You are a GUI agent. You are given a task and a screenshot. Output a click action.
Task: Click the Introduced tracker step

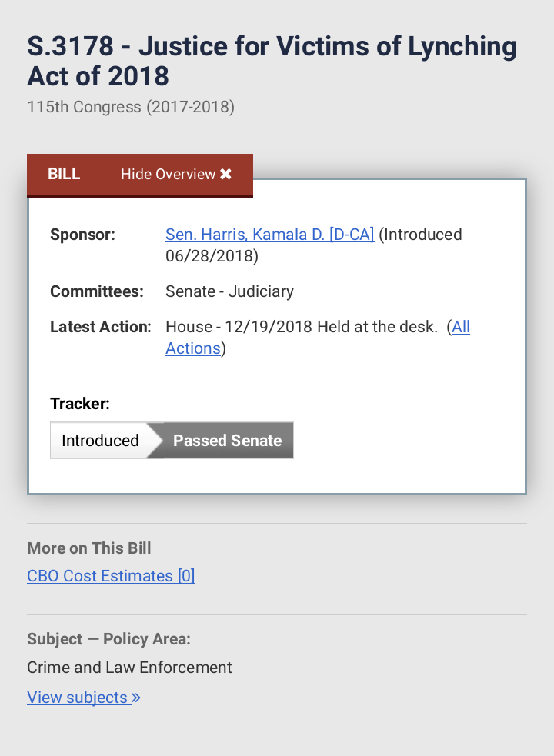point(100,441)
